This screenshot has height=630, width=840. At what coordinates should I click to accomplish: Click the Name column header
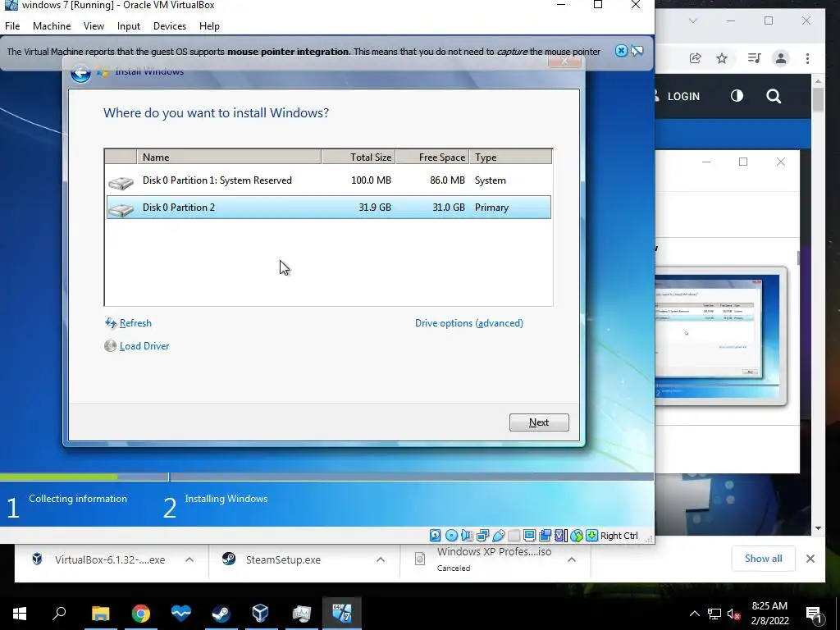click(x=229, y=157)
